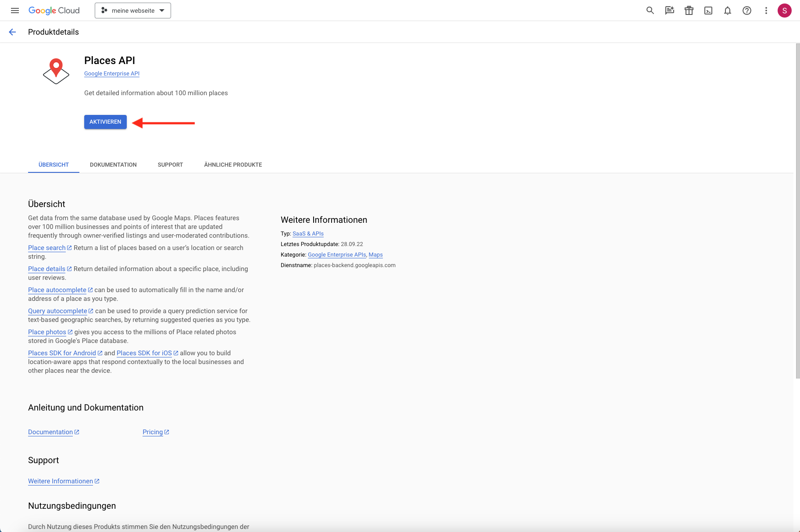Click the Aktivieren button

pyautogui.click(x=105, y=122)
